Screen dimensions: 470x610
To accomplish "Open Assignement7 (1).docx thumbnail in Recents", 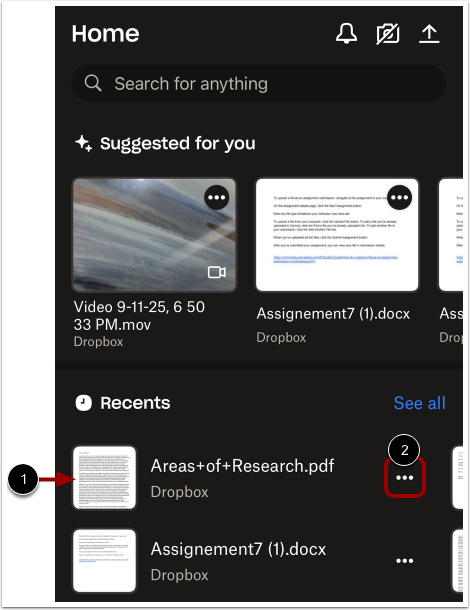I will (x=105, y=561).
